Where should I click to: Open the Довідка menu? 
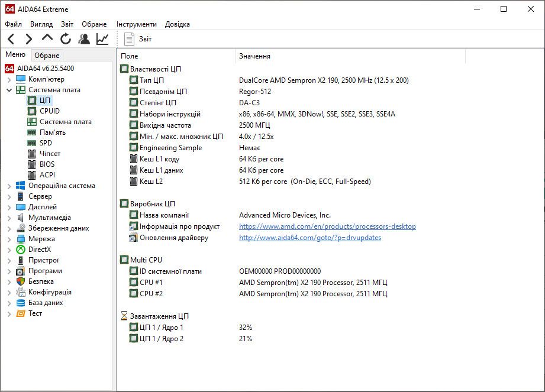[178, 24]
